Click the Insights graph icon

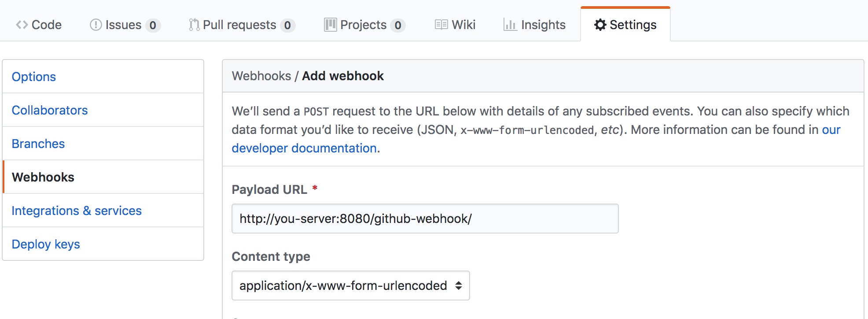click(x=510, y=25)
